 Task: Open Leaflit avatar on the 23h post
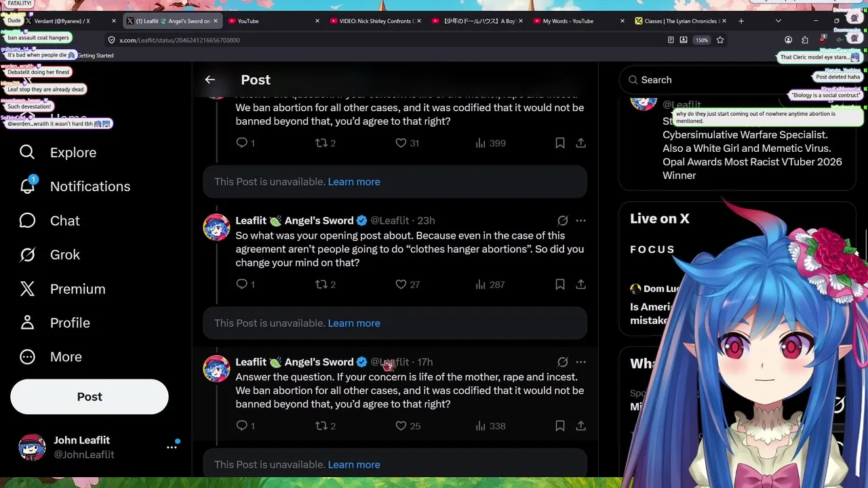pyautogui.click(x=216, y=227)
